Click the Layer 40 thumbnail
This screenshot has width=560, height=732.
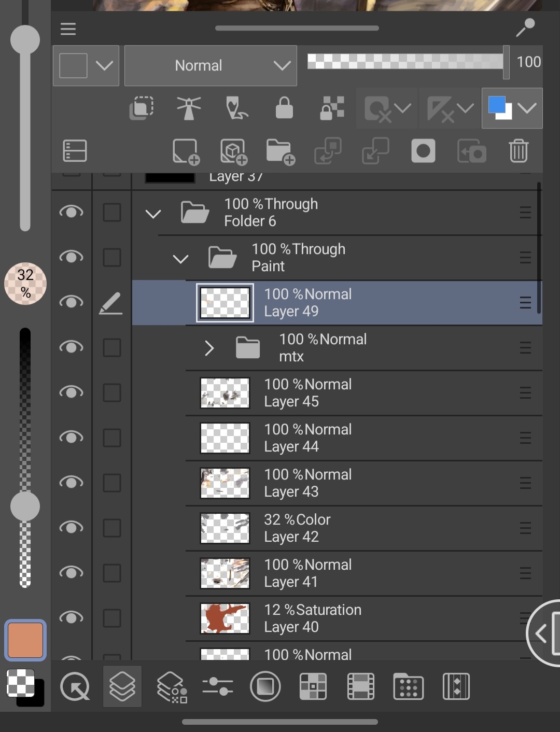coord(225,618)
